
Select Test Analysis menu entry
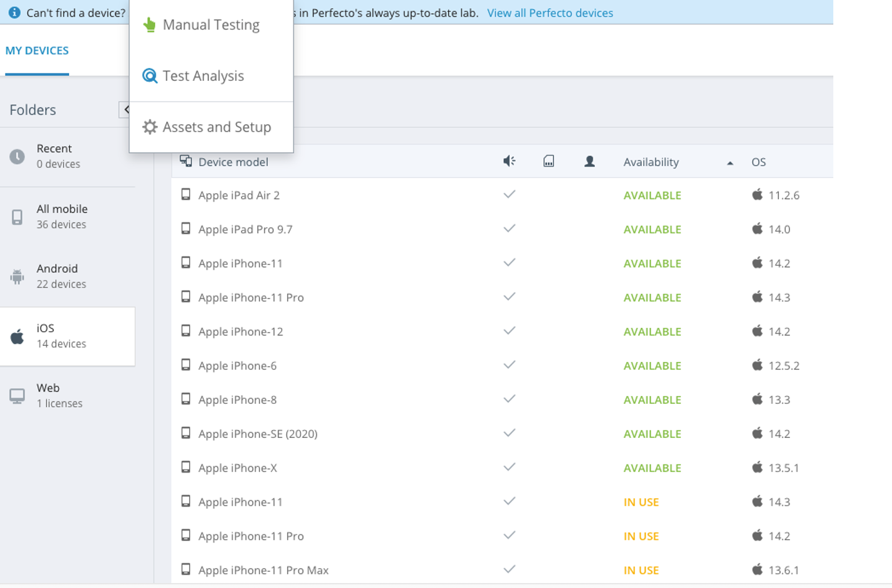[x=203, y=76]
